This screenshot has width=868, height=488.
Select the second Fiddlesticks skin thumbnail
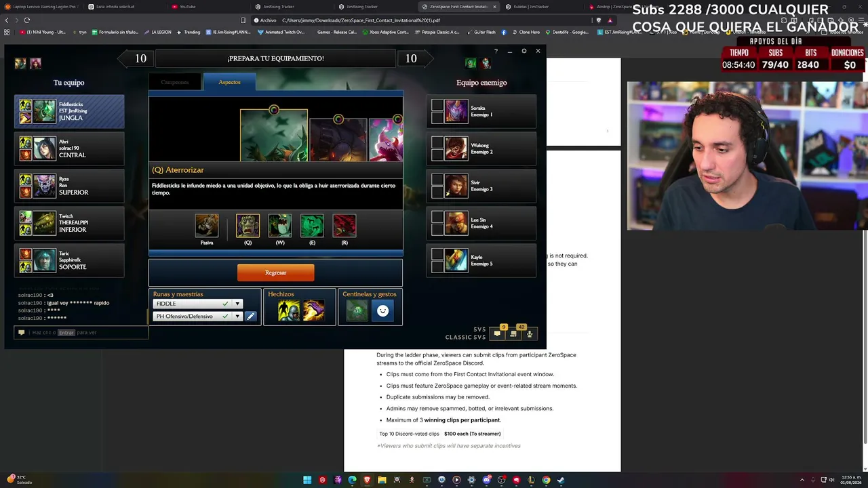click(x=338, y=140)
